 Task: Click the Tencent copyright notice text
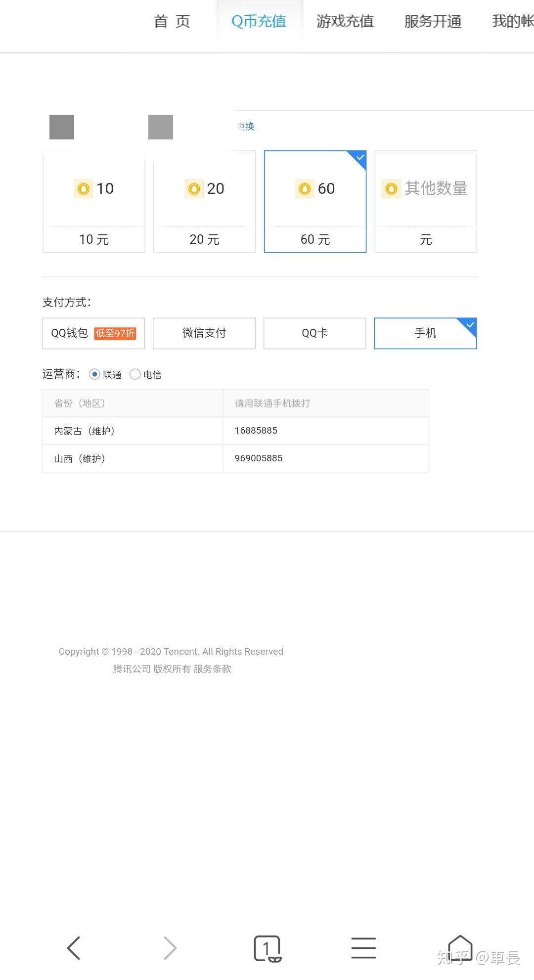click(x=171, y=652)
